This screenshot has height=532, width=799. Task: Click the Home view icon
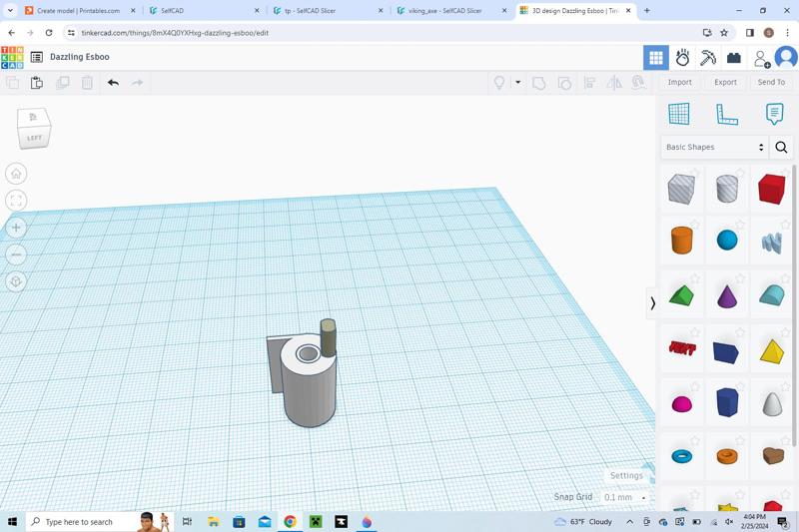pos(16,174)
